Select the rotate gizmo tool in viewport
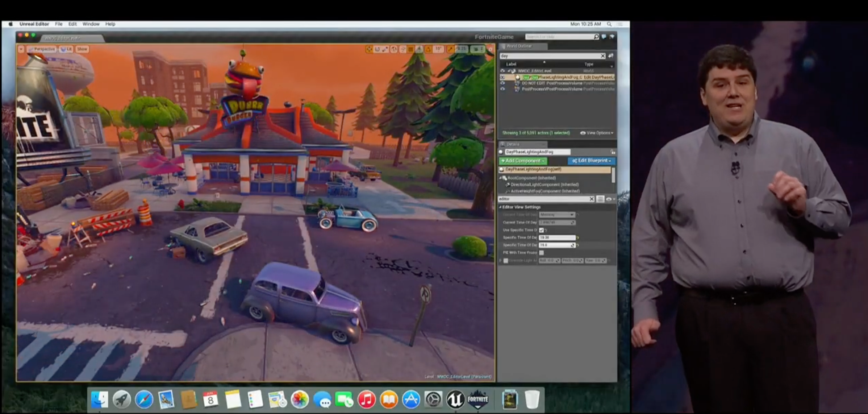Viewport: 868px width, 414px height. [x=377, y=49]
